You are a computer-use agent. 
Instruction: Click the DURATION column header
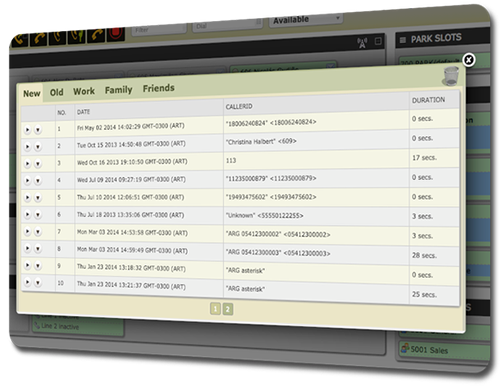[x=428, y=100]
